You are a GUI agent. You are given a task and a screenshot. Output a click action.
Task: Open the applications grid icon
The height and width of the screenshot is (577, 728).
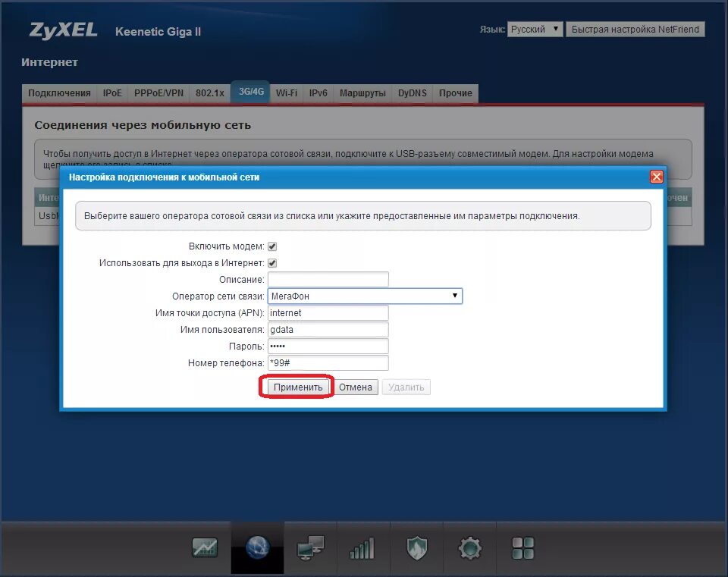(522, 548)
